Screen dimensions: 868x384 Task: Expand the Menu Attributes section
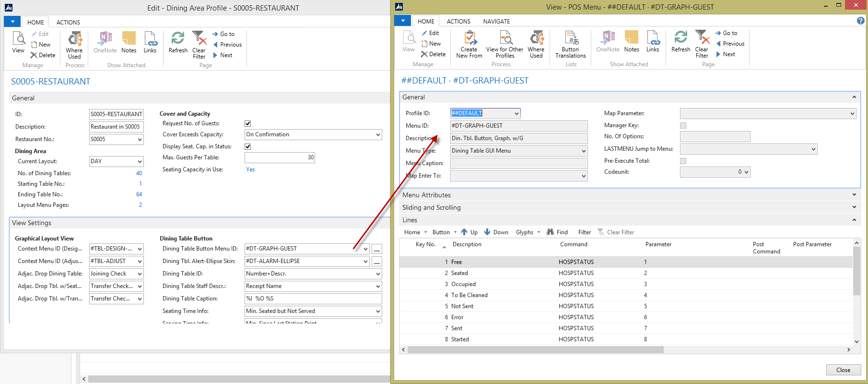[854, 195]
